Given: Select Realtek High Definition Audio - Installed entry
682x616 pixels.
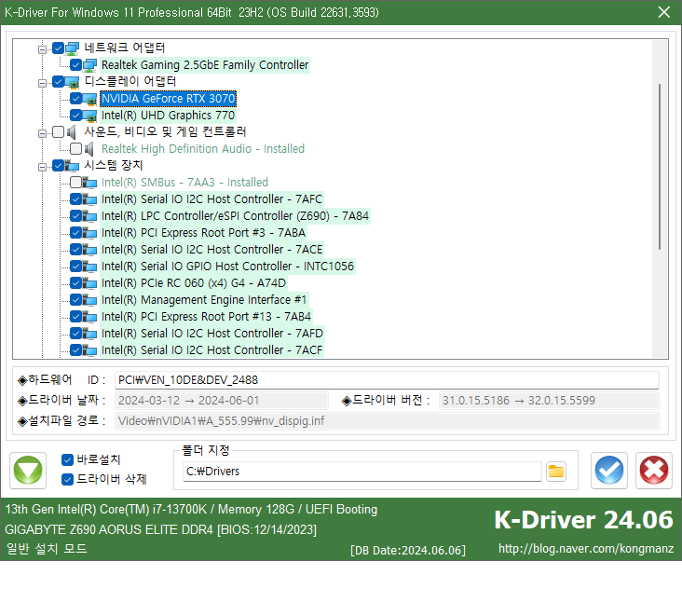Looking at the screenshot, I should pos(203,149).
